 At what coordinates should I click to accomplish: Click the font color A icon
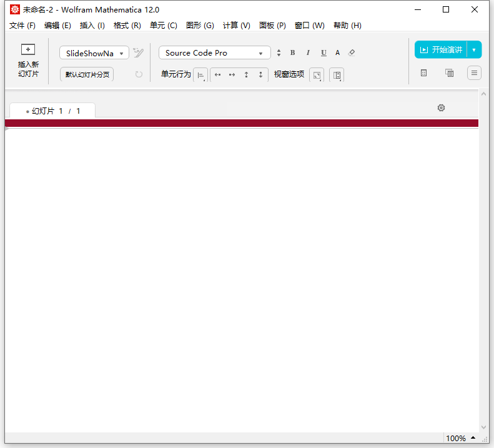[337, 52]
